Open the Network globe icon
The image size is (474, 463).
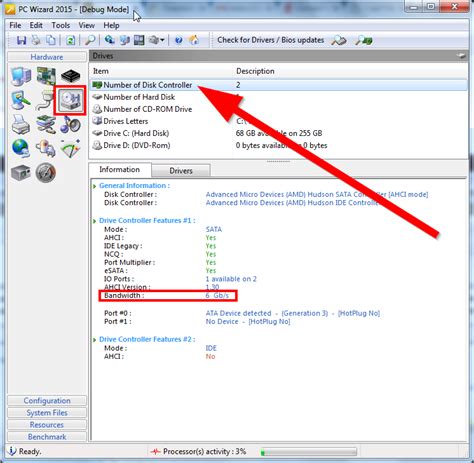(21, 148)
